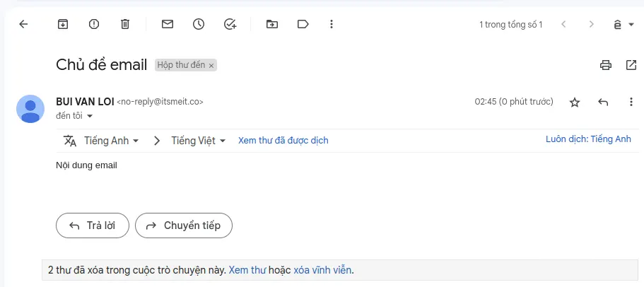This screenshot has height=287, width=644.
Task: Report this email as spam
Action: coord(94,24)
